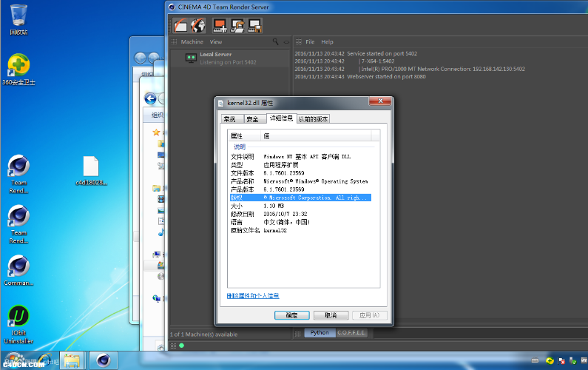588x370 pixels.
Task: Switch to the Python console tab
Action: pos(320,332)
